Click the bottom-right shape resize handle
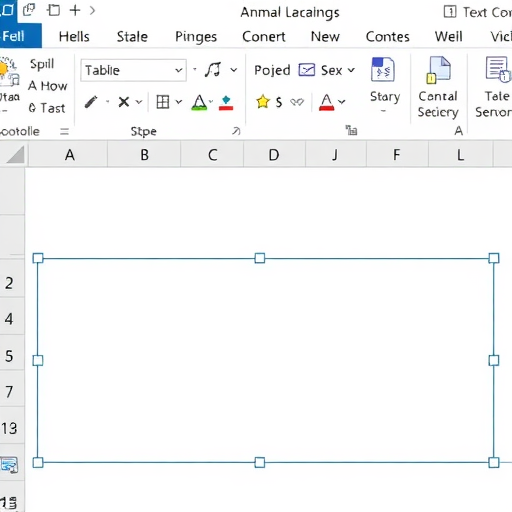The height and width of the screenshot is (512, 512). (x=494, y=462)
